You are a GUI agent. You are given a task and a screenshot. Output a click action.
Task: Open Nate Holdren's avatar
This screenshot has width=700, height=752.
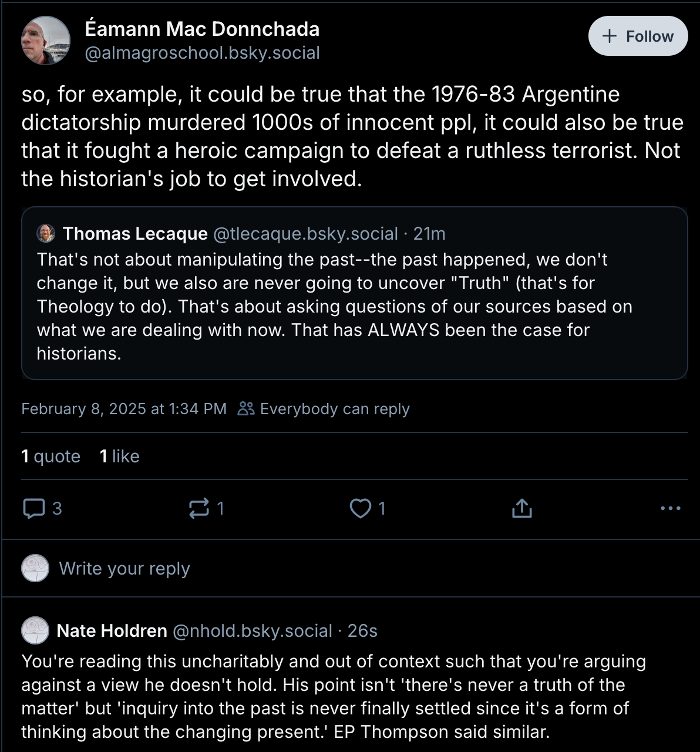coord(35,630)
